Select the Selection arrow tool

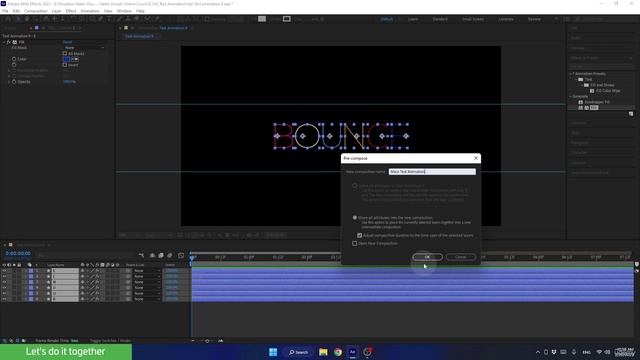[18, 19]
